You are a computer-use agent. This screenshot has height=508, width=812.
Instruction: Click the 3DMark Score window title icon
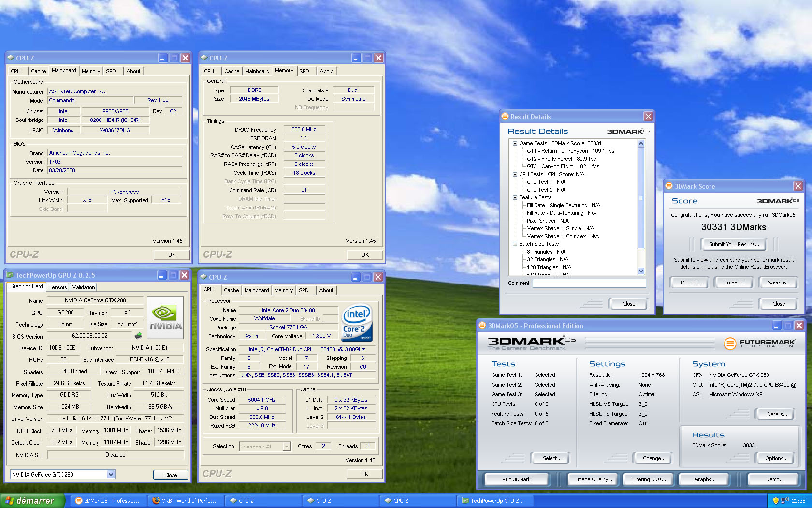(669, 186)
